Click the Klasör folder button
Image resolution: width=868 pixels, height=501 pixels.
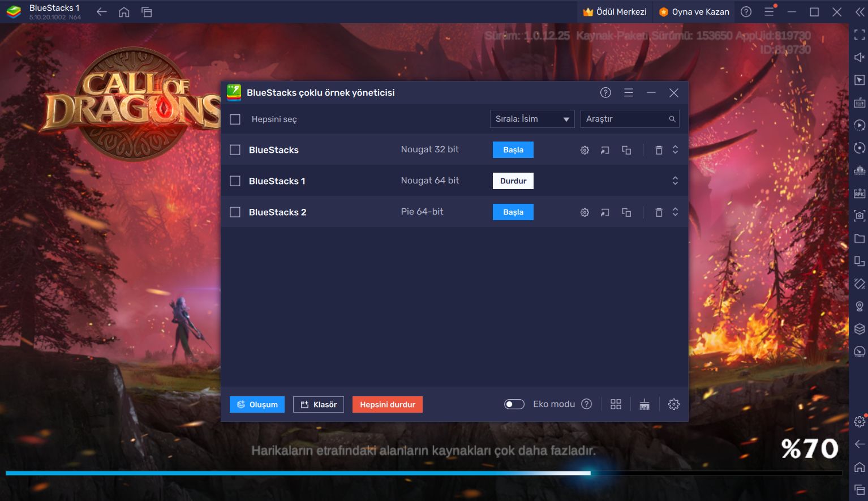click(319, 404)
